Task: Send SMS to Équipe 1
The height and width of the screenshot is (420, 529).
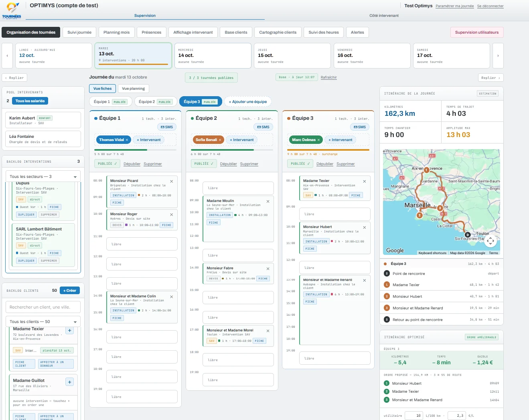Action: point(167,127)
